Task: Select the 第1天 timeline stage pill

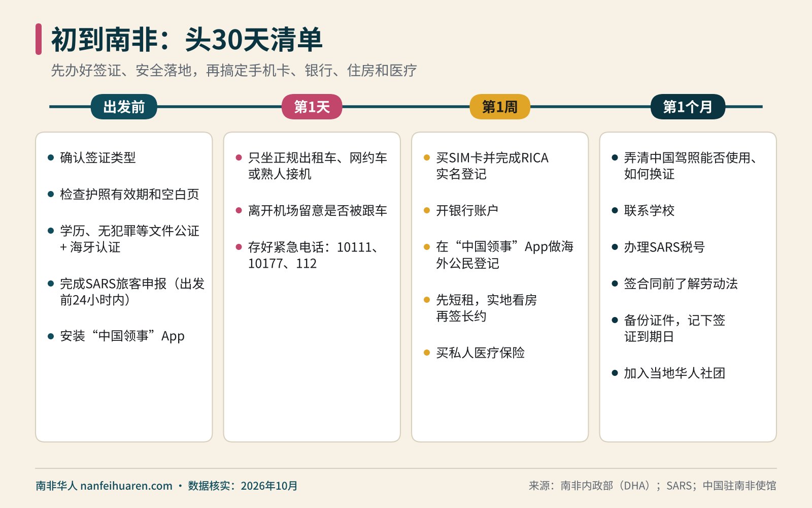Action: (312, 107)
